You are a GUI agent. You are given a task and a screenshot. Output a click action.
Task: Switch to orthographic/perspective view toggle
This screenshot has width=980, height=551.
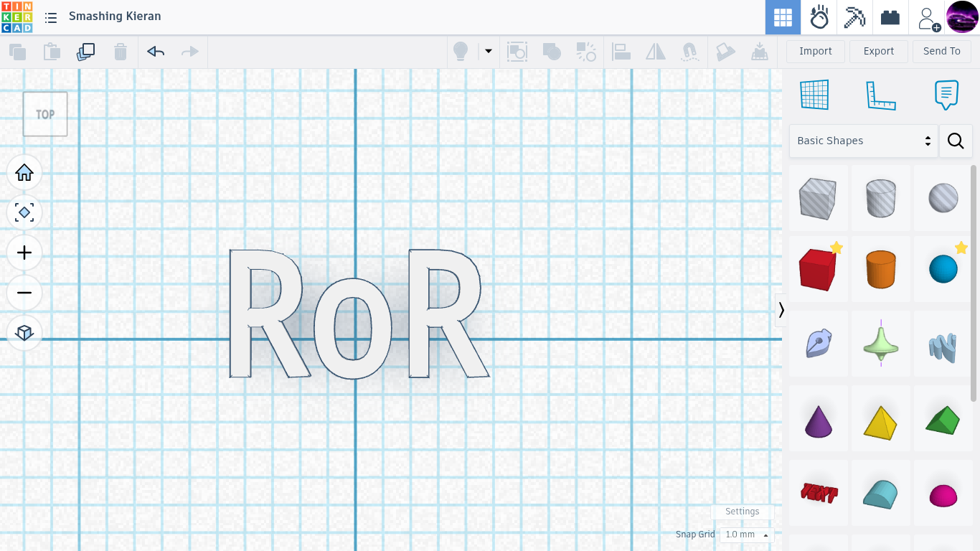pyautogui.click(x=24, y=333)
